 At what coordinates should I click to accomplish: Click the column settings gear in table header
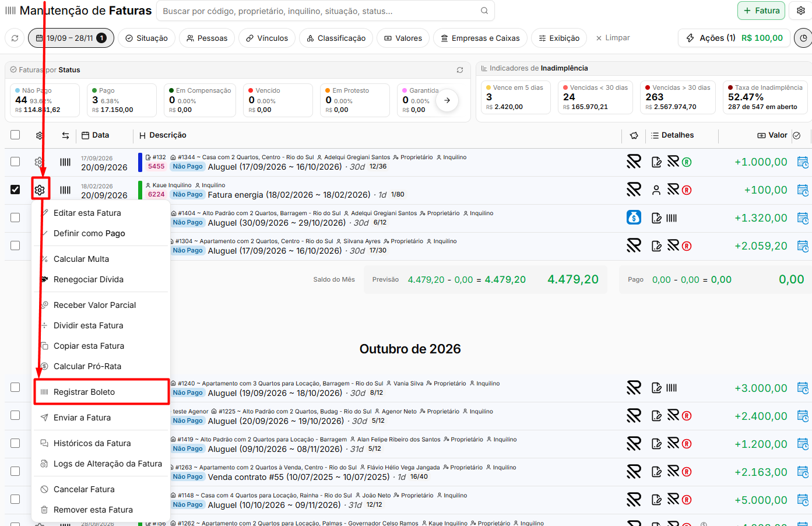tap(40, 135)
